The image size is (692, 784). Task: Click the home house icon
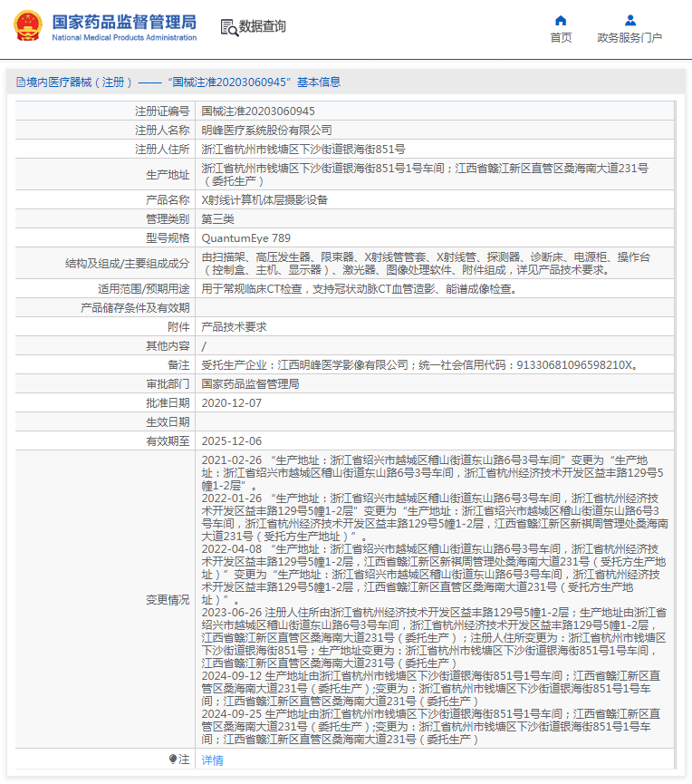(561, 21)
